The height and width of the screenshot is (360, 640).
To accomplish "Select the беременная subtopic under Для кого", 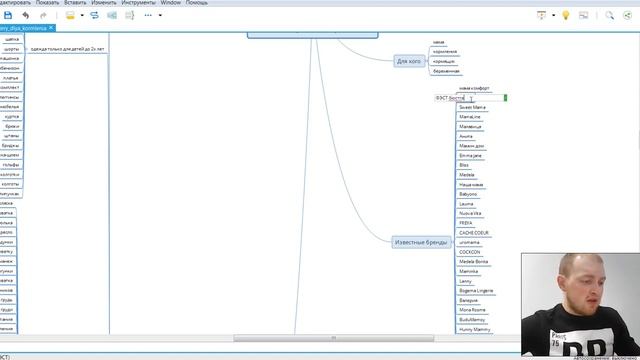I will 446,71.
